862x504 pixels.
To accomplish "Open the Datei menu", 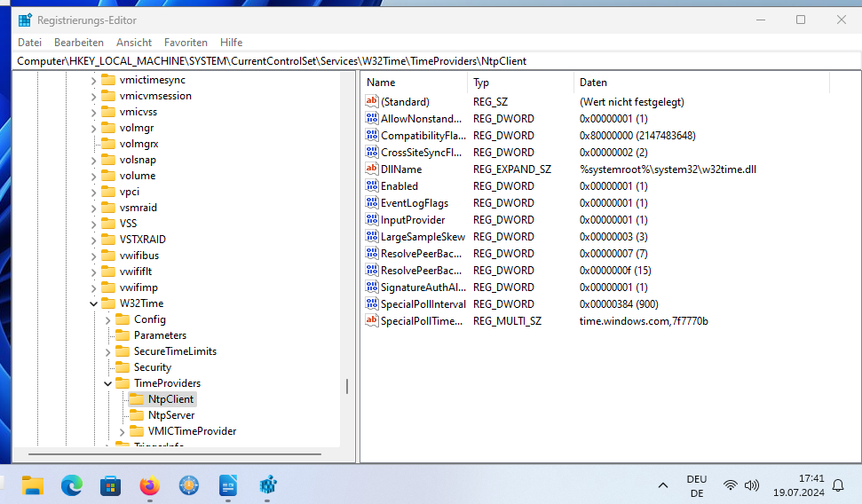I will [x=29, y=43].
